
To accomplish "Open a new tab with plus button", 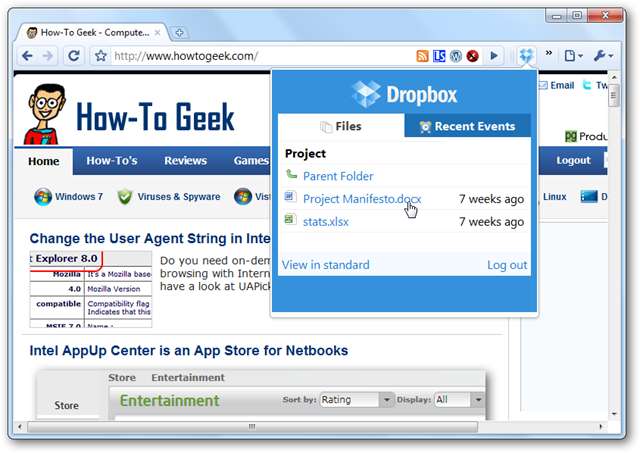I will click(x=179, y=33).
